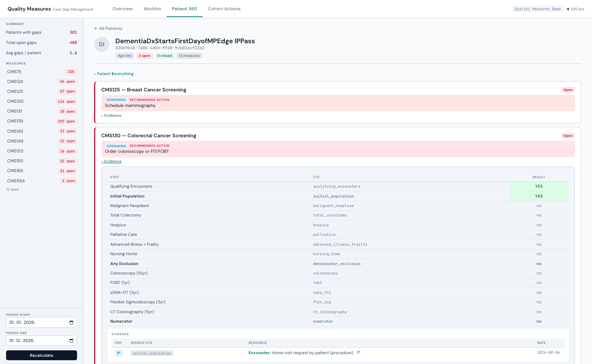
Task: Click the Hospice step row
Action: [338, 225]
